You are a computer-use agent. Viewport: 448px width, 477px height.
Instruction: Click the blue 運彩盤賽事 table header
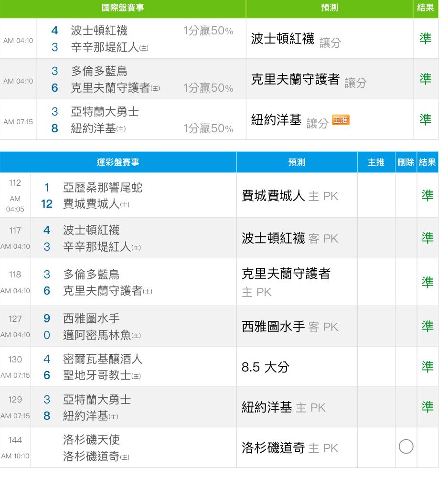pyautogui.click(x=118, y=162)
